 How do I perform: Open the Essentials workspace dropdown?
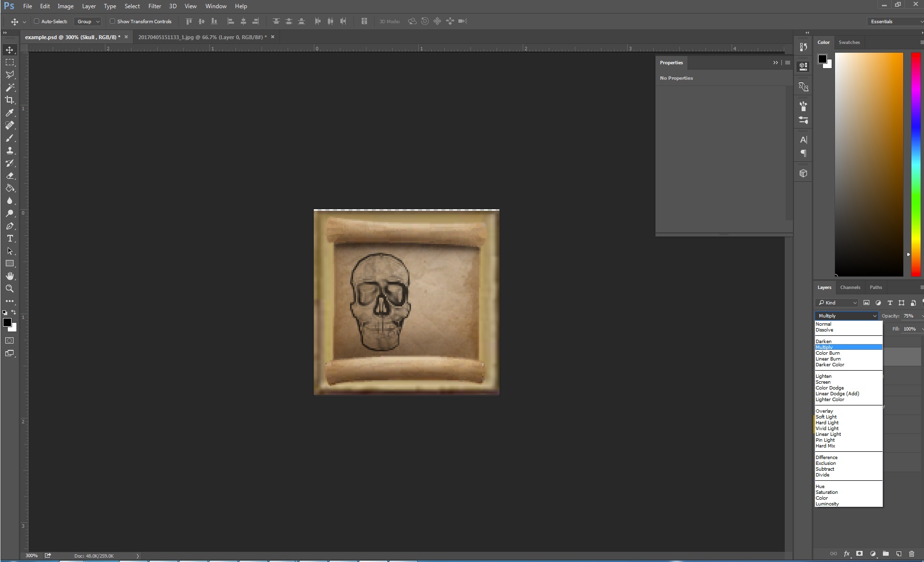(895, 21)
